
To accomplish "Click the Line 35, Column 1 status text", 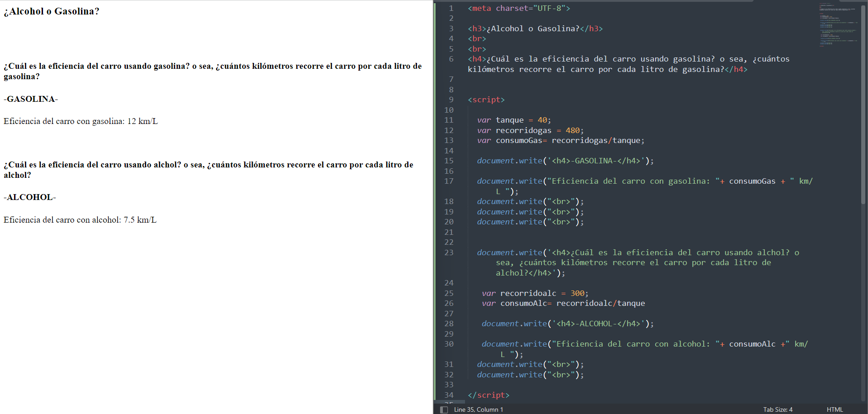I will pyautogui.click(x=478, y=409).
